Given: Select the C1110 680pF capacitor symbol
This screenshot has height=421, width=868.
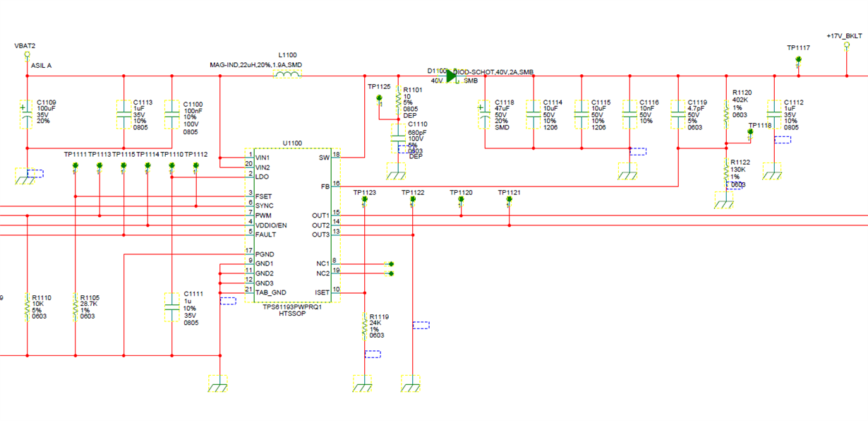Looking at the screenshot, I should click(399, 138).
